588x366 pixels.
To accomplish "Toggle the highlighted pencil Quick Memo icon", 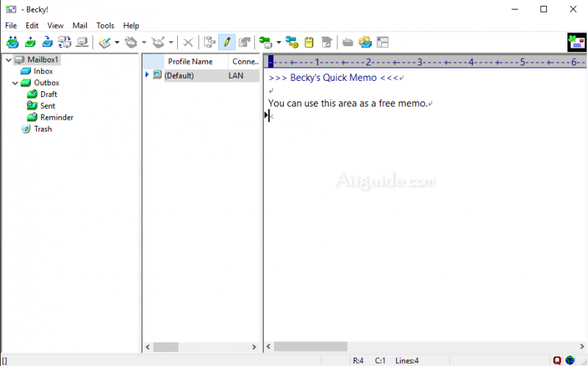I will pyautogui.click(x=227, y=42).
